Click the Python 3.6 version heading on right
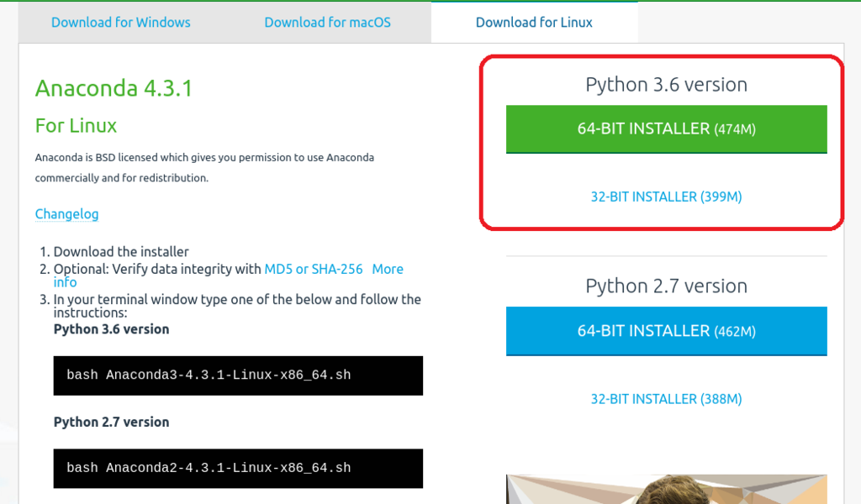 (666, 85)
